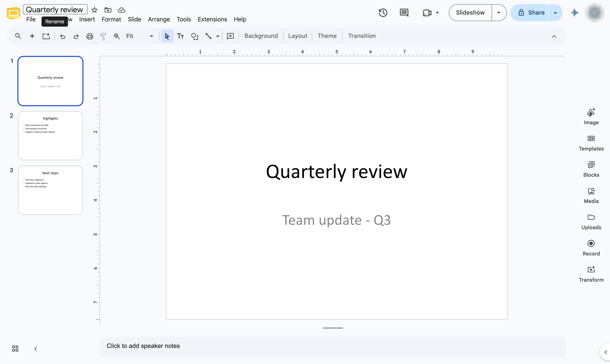This screenshot has width=610, height=364.
Task: Click the zoom magnifier tool
Action: point(117,36)
